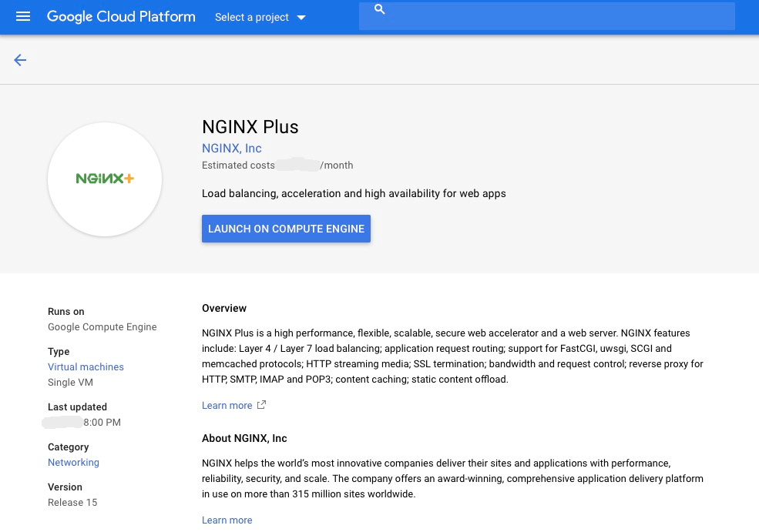Click the dropdown arrow next to Select a project

[x=301, y=17]
